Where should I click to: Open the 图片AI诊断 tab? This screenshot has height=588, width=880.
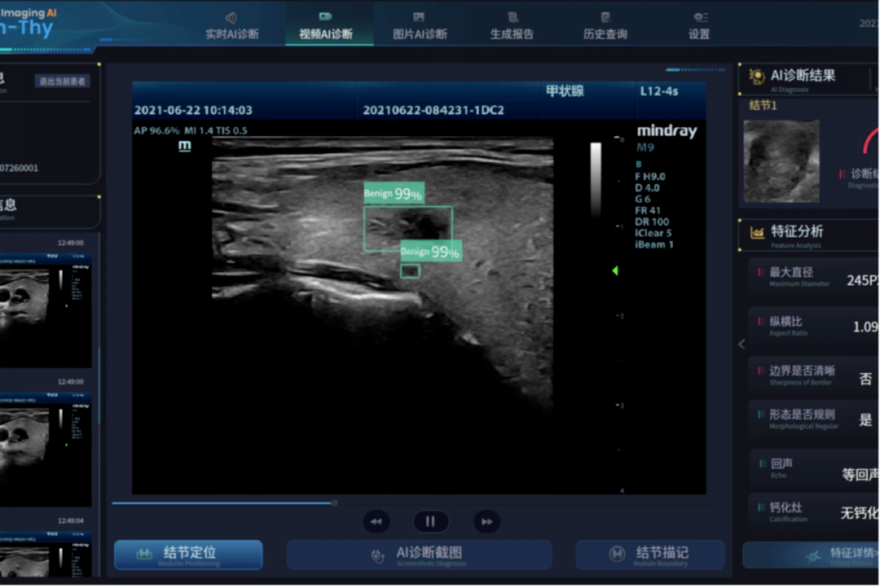420,26
